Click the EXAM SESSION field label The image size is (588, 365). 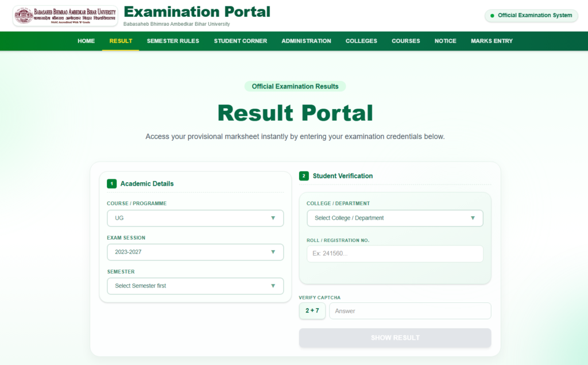(126, 238)
